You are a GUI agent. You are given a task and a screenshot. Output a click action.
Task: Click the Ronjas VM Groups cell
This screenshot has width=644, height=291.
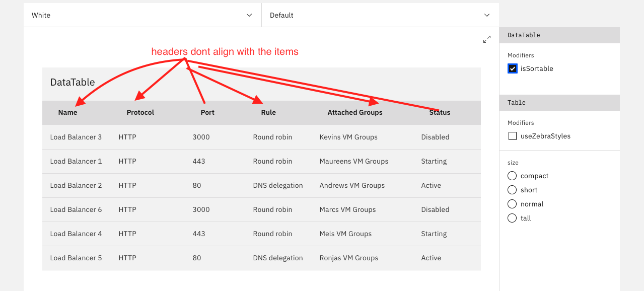pos(349,258)
